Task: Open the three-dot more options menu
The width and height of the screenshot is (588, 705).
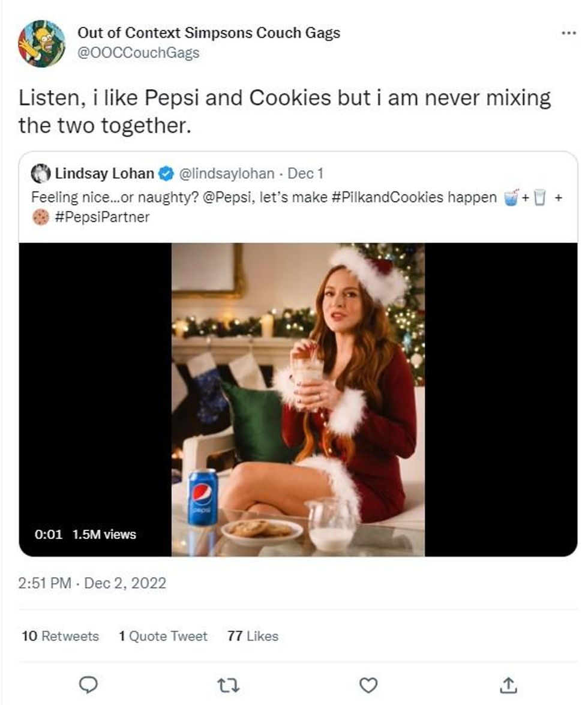Action: click(568, 33)
